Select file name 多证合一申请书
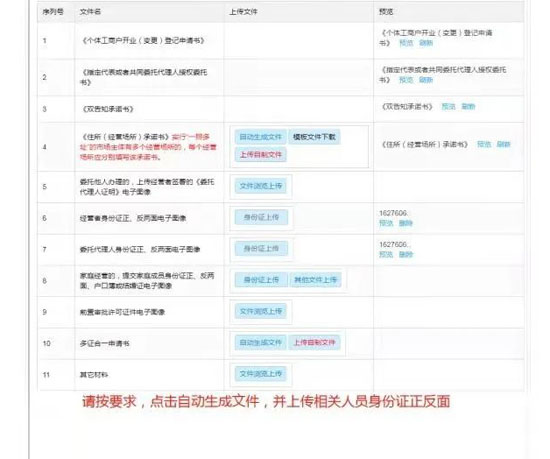Viewport: 550px width, 459px height. coord(105,343)
